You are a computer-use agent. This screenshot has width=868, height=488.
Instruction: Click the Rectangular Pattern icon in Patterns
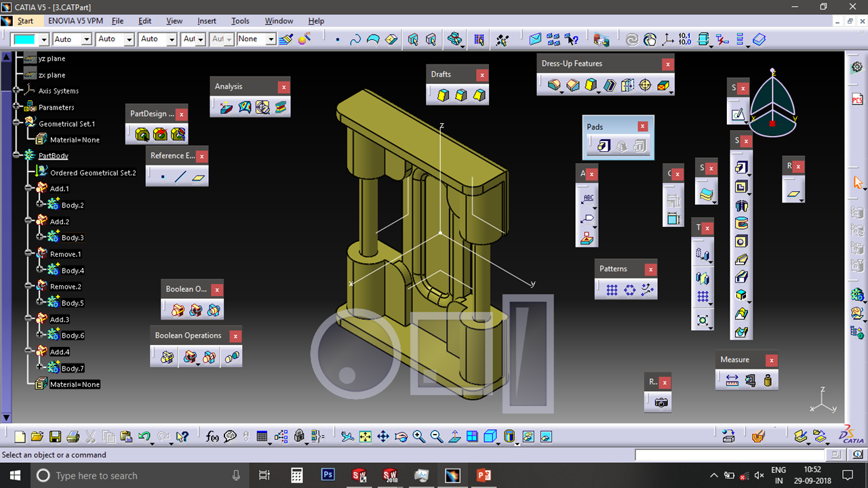pyautogui.click(x=612, y=290)
